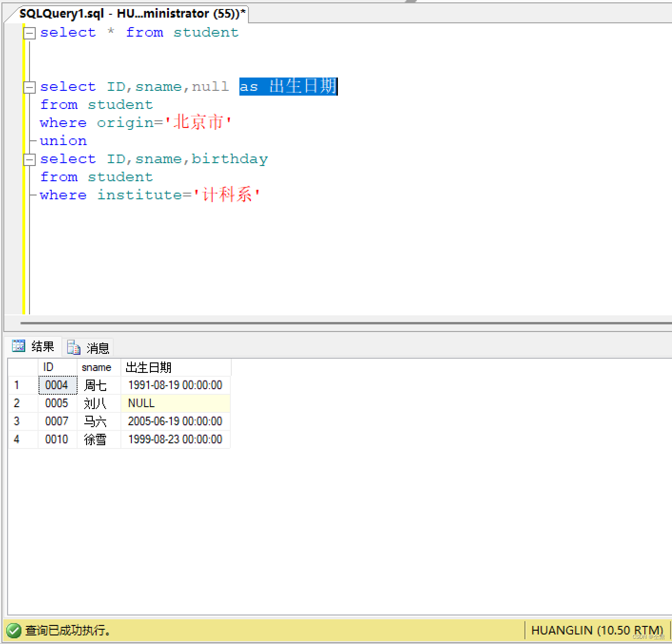Click the highlighted text as 出生日期
This screenshot has height=644, width=672.
(x=288, y=87)
